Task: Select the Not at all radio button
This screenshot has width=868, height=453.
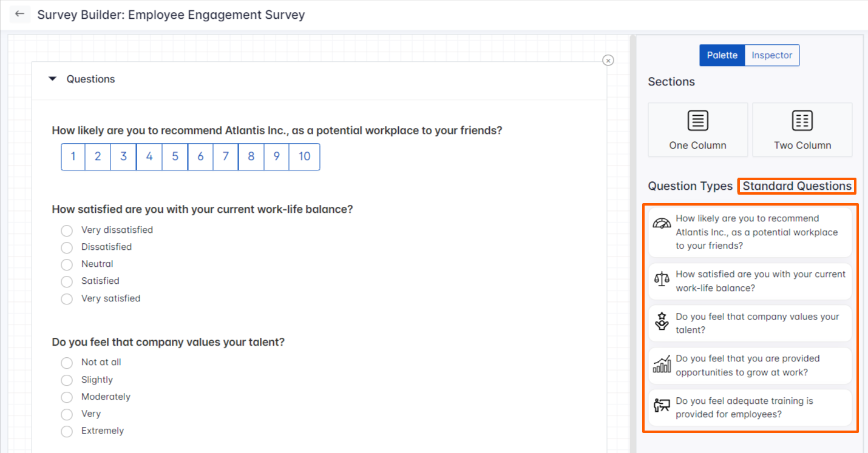Action: click(67, 362)
